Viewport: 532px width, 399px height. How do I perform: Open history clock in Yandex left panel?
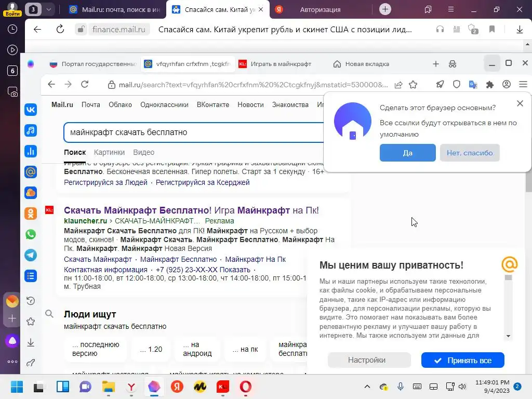[x=12, y=29]
